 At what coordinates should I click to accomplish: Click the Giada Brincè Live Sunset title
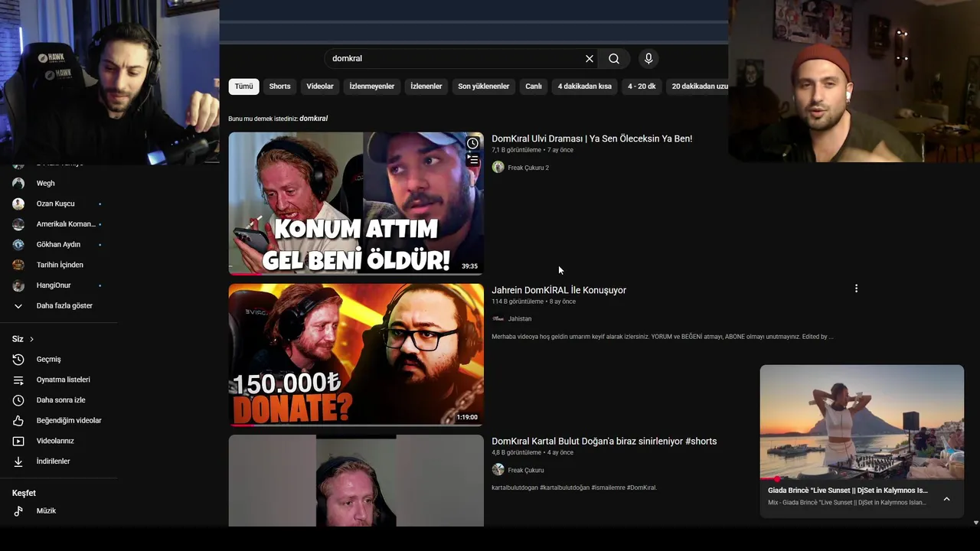click(x=848, y=491)
